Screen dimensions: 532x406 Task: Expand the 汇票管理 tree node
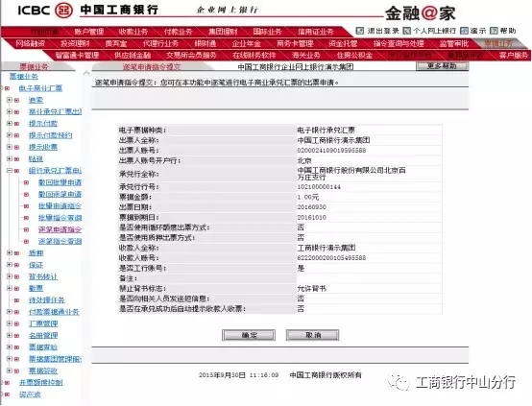10,323
